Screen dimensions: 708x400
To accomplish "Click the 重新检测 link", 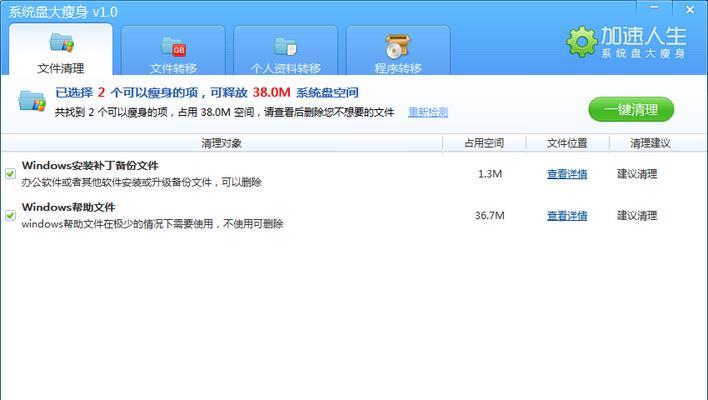I will click(428, 113).
